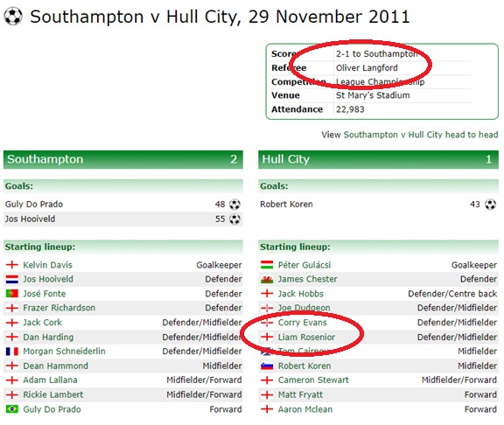Image resolution: width=504 pixels, height=425 pixels.
Task: Click the goal ball icon next to minute 48
Action: click(234, 205)
